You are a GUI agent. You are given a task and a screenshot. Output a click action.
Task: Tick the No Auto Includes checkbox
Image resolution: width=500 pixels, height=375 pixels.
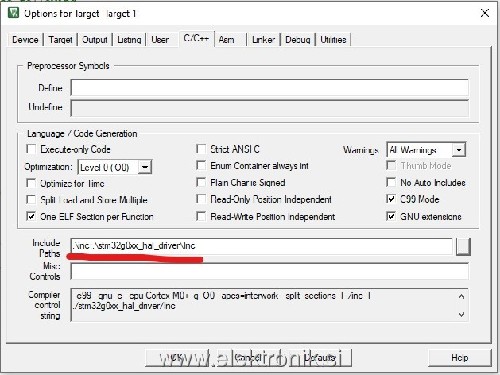[x=391, y=182]
